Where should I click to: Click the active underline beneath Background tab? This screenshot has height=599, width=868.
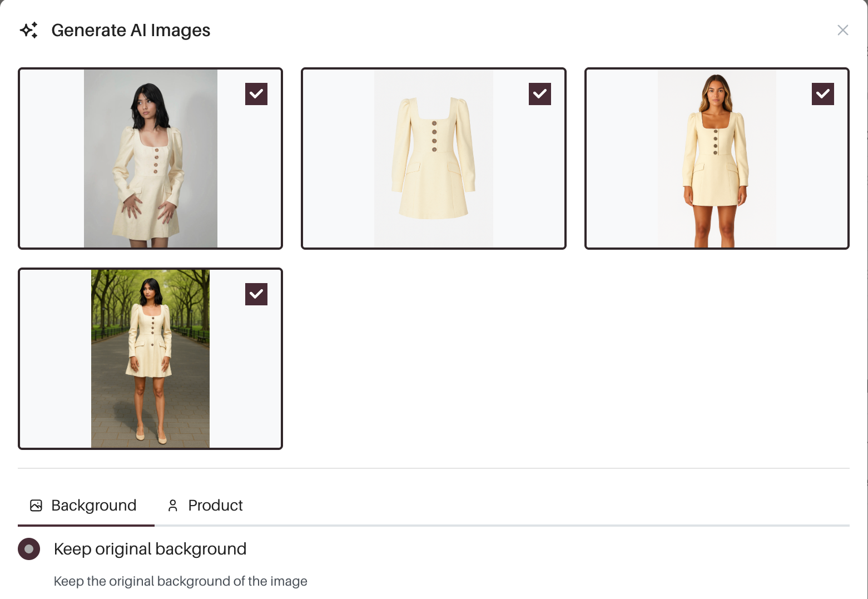(86, 525)
